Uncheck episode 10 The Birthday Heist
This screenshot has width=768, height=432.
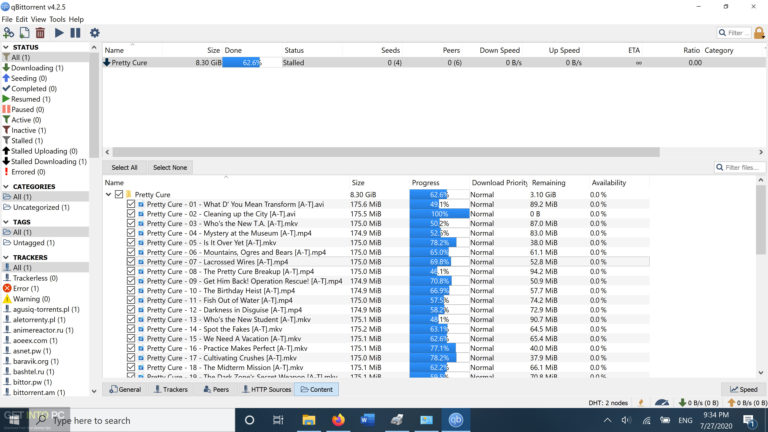[131, 290]
